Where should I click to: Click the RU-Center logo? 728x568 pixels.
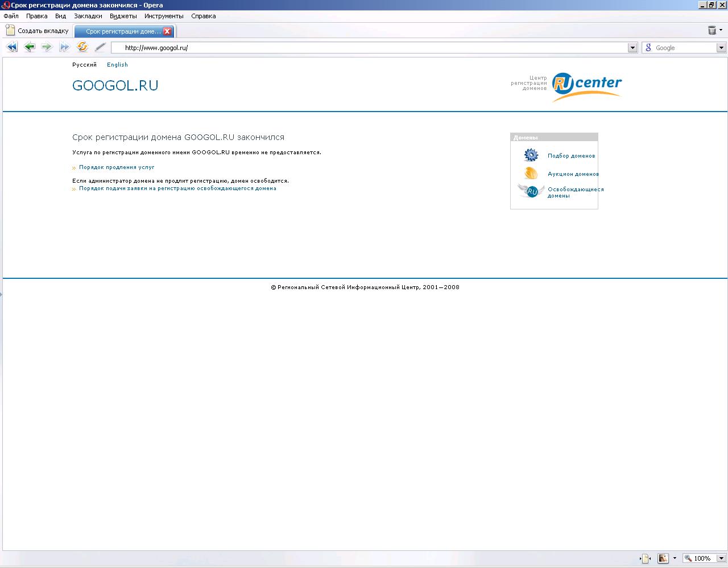pos(586,87)
